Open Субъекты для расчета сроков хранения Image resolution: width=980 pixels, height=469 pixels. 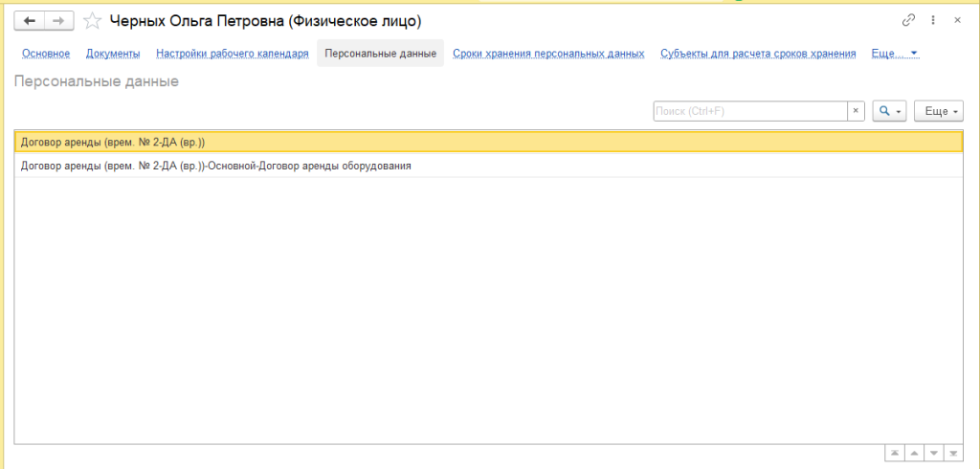point(758,54)
